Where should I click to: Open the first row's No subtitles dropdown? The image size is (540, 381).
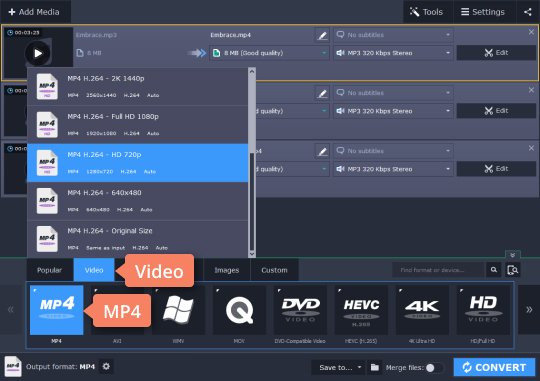tap(393, 35)
